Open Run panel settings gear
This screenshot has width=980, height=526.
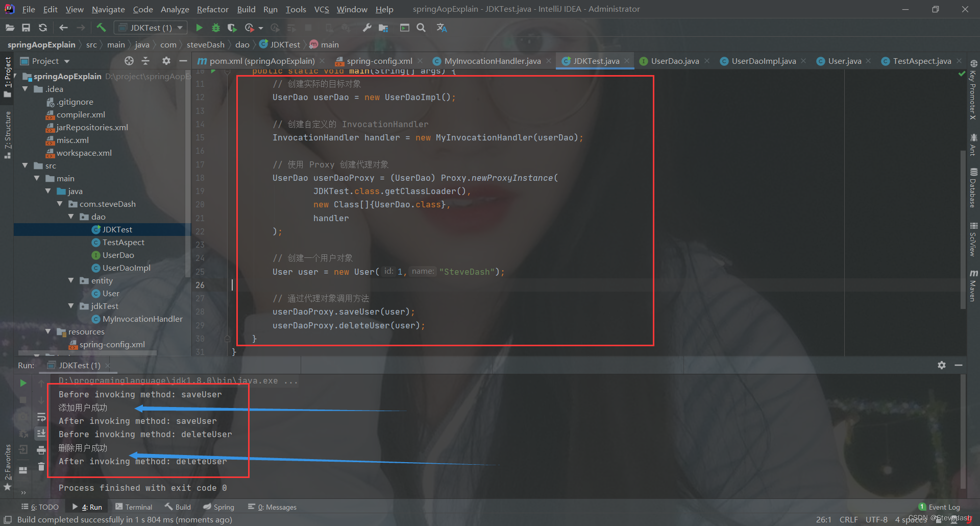[942, 365]
